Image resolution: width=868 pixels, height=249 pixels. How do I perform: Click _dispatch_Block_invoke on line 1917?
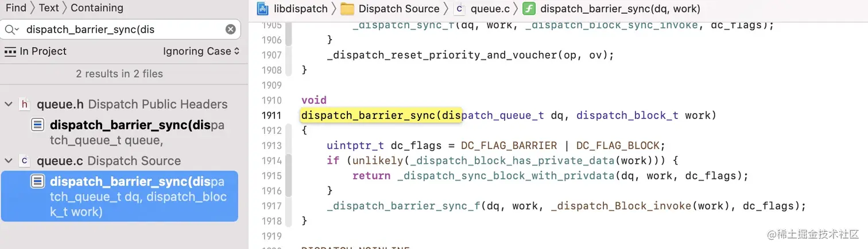(621, 205)
